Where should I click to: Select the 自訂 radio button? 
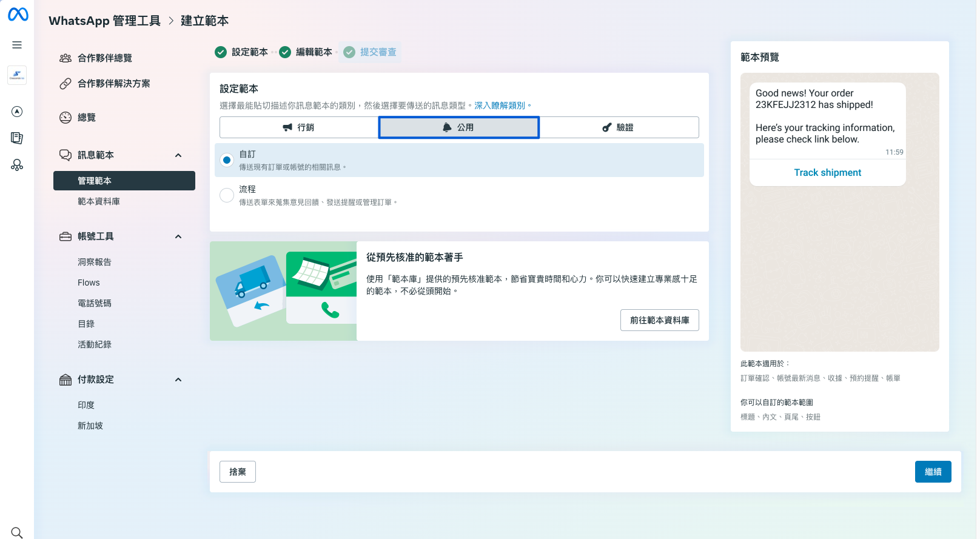pos(227,160)
